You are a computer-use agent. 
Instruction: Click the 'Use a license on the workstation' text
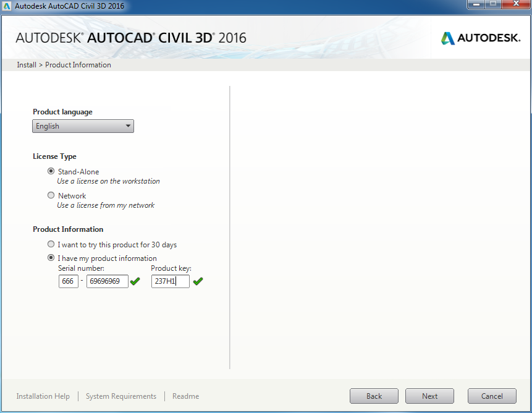108,181
